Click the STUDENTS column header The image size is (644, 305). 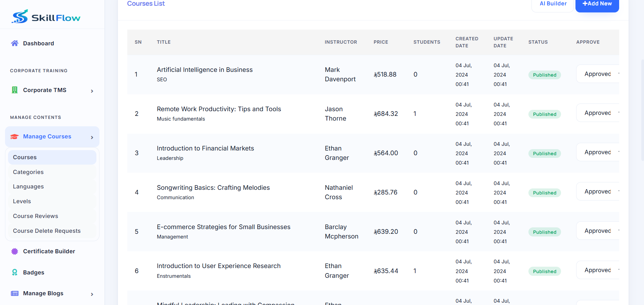click(427, 42)
